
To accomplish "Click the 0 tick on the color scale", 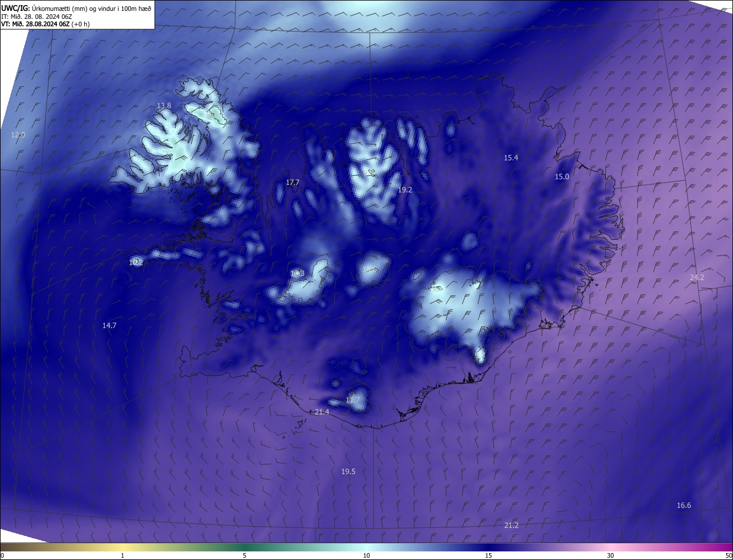I will click(2, 555).
